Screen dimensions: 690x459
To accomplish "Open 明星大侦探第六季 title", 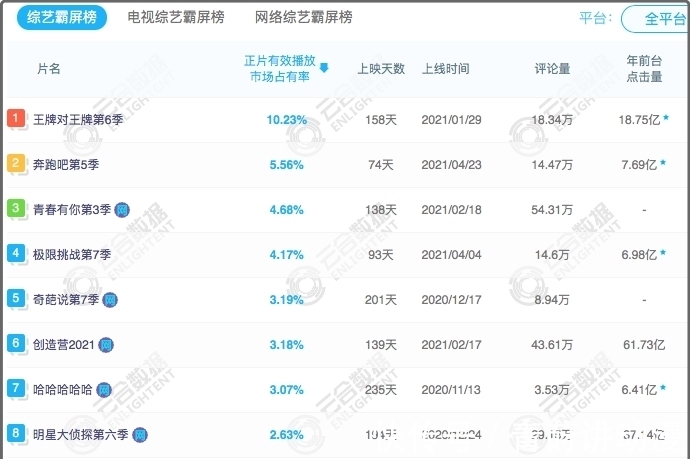I will (81, 435).
